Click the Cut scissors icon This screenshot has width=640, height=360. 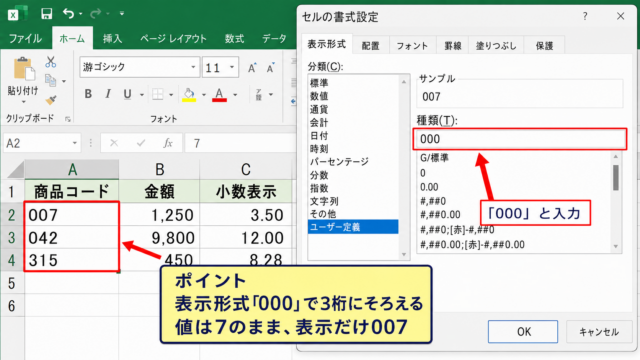(x=51, y=62)
